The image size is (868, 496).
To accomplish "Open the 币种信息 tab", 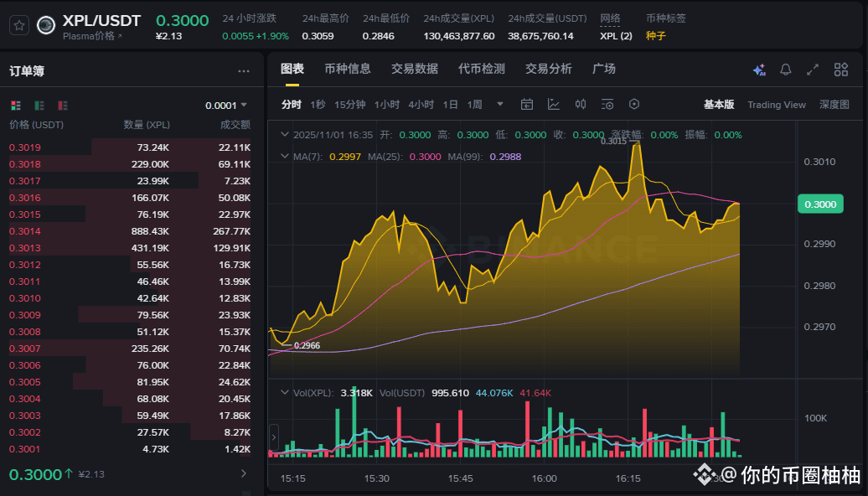I will click(x=348, y=69).
